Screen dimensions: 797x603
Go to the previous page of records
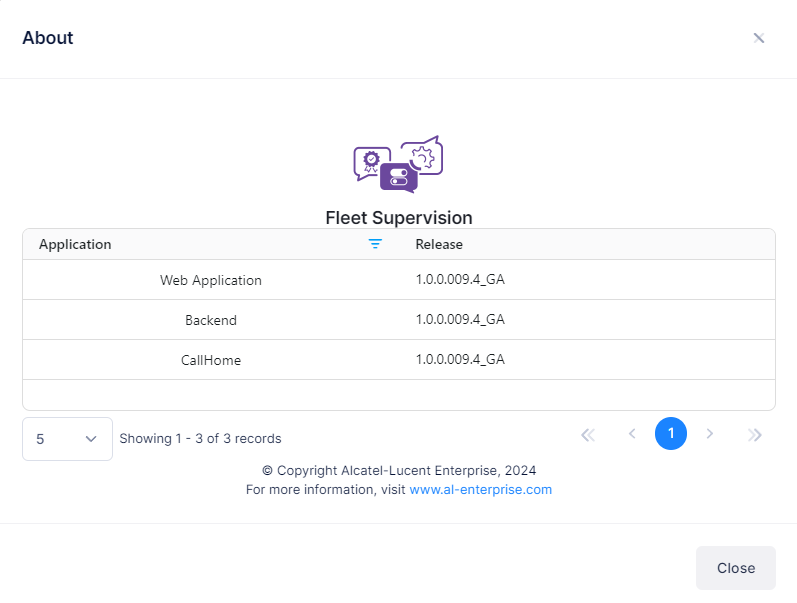tap(632, 434)
